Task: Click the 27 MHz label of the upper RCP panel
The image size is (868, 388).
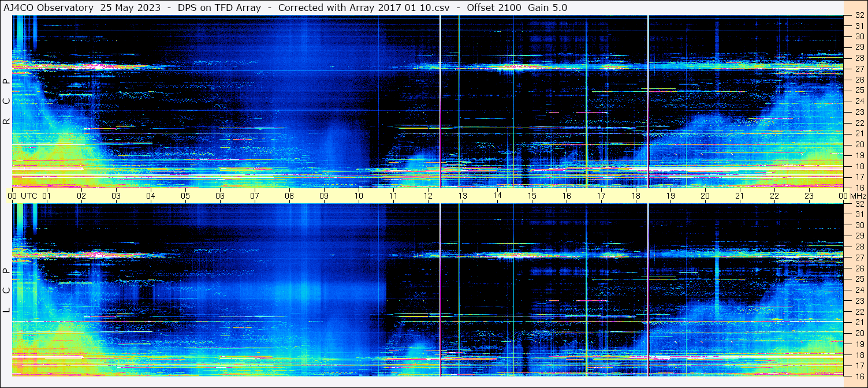Action: tap(858, 69)
